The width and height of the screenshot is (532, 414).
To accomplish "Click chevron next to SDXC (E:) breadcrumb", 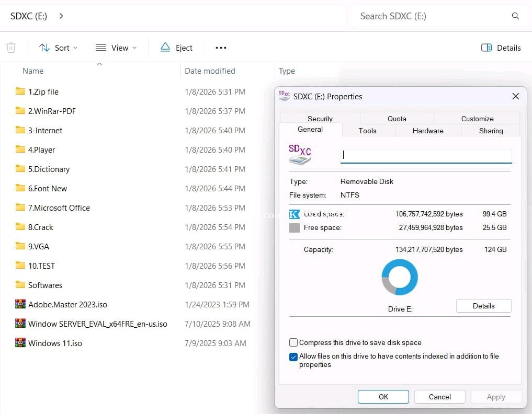I will point(61,16).
